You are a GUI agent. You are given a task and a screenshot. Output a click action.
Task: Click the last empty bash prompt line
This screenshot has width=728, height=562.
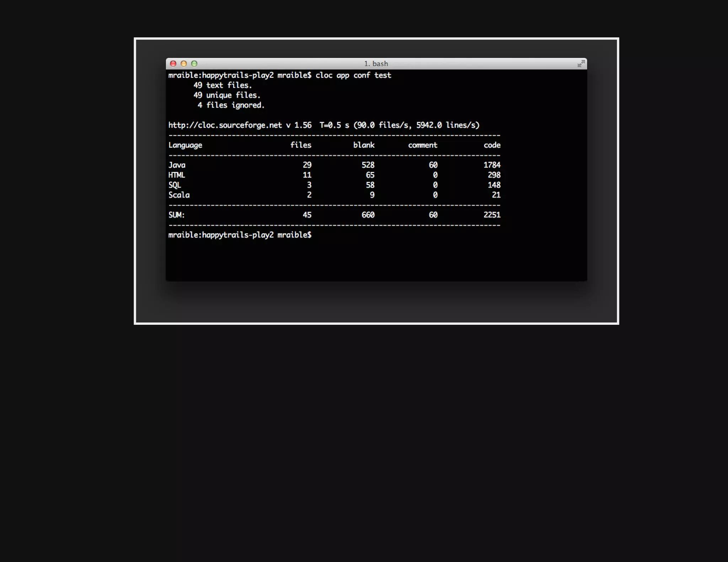pyautogui.click(x=240, y=235)
